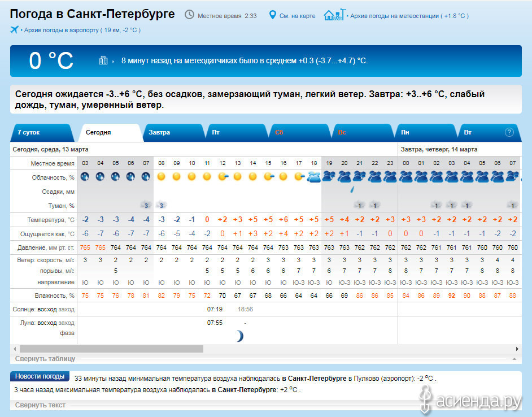532x417 pixels.
Task: Click the sun icon at hour 14
Action: [253, 176]
